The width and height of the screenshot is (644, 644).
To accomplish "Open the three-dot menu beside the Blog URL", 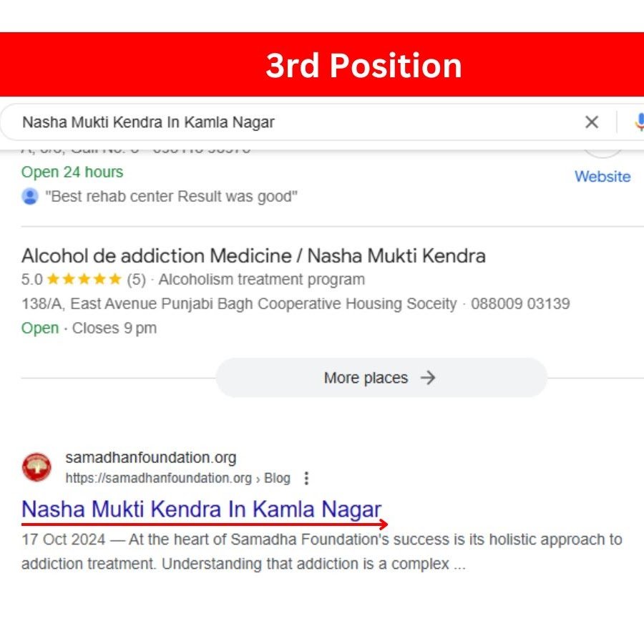I will [x=307, y=478].
